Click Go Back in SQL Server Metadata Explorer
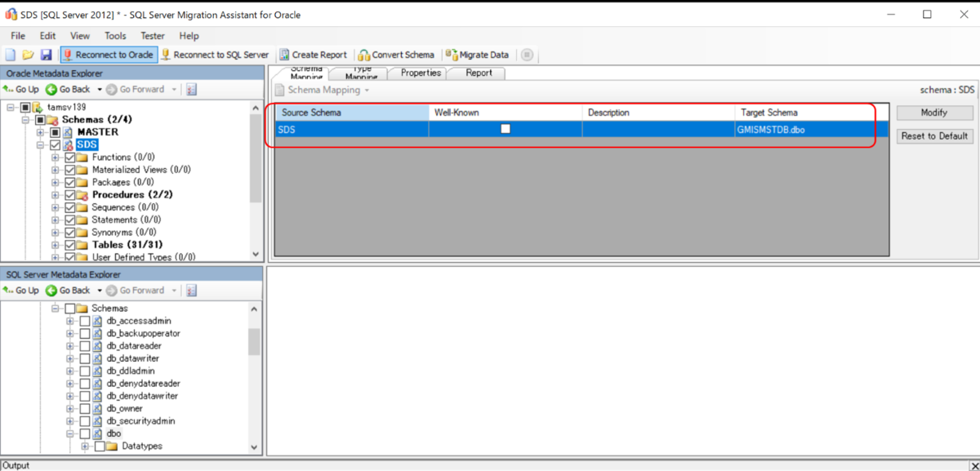Viewport: 980px width, 471px height. point(69,290)
